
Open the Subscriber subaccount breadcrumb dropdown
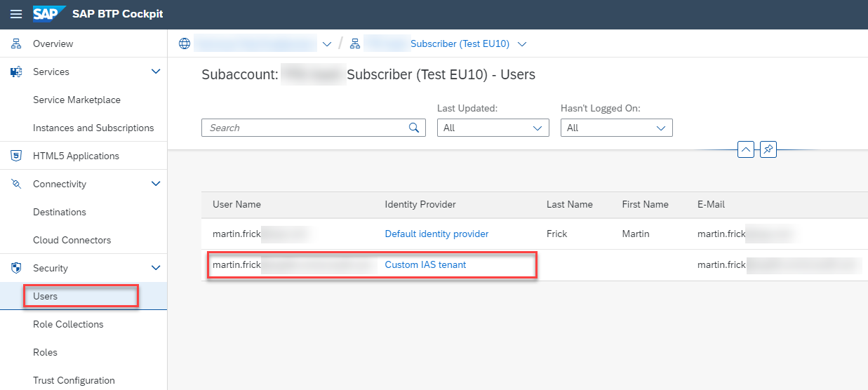point(521,44)
